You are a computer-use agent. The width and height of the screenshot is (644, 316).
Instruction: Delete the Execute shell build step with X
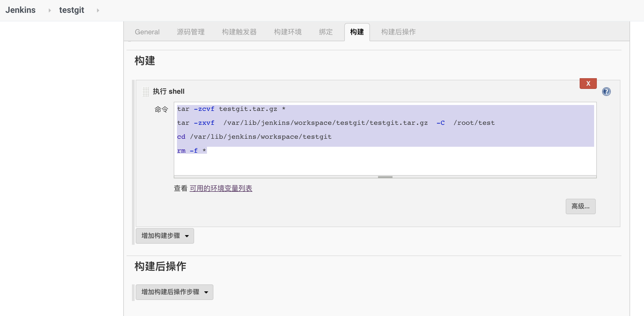588,83
